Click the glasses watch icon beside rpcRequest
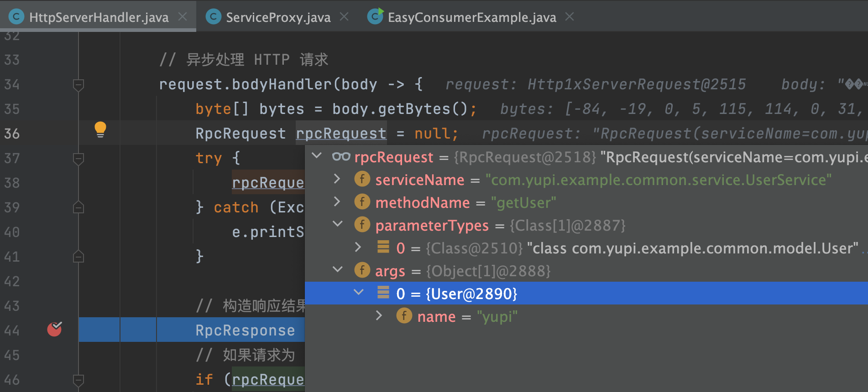The width and height of the screenshot is (868, 392). 341,157
